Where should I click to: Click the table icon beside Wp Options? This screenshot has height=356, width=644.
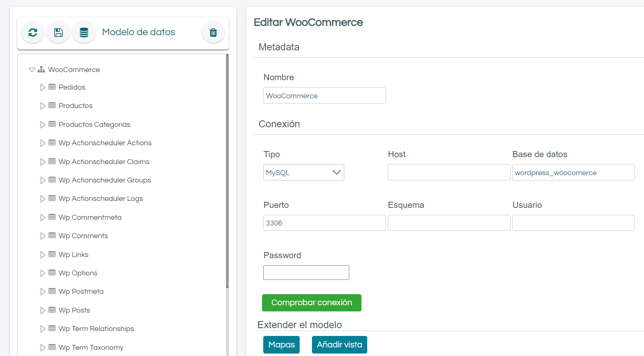click(52, 273)
